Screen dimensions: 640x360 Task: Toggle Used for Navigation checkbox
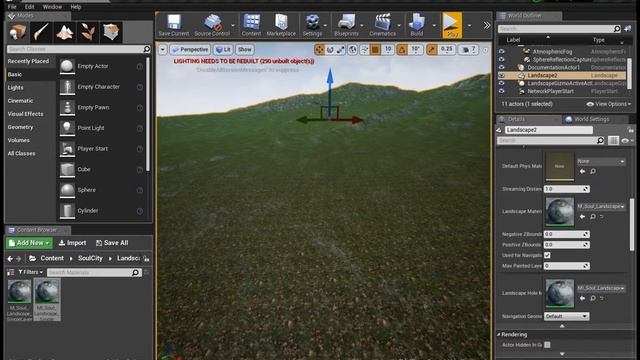[x=547, y=255]
